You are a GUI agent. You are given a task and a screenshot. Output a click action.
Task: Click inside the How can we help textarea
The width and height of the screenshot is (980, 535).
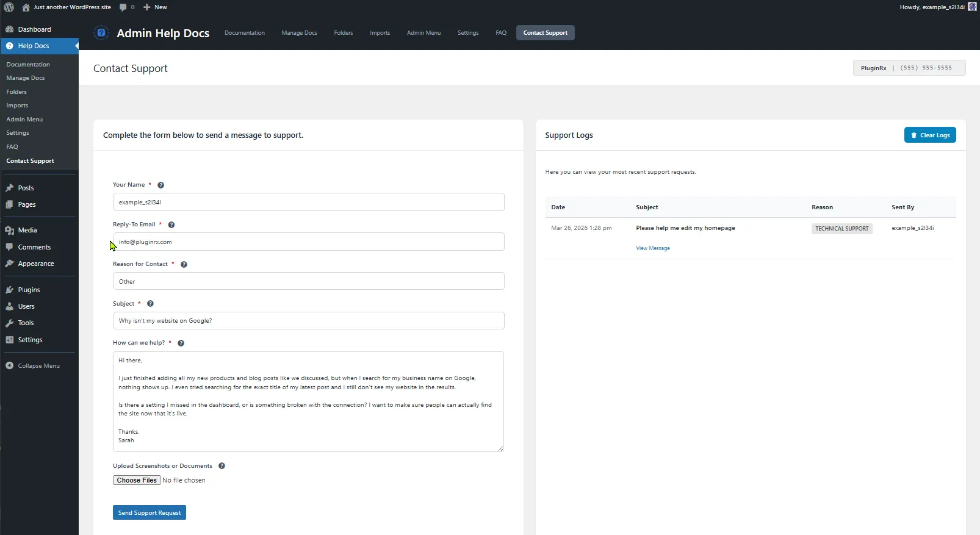coord(308,402)
